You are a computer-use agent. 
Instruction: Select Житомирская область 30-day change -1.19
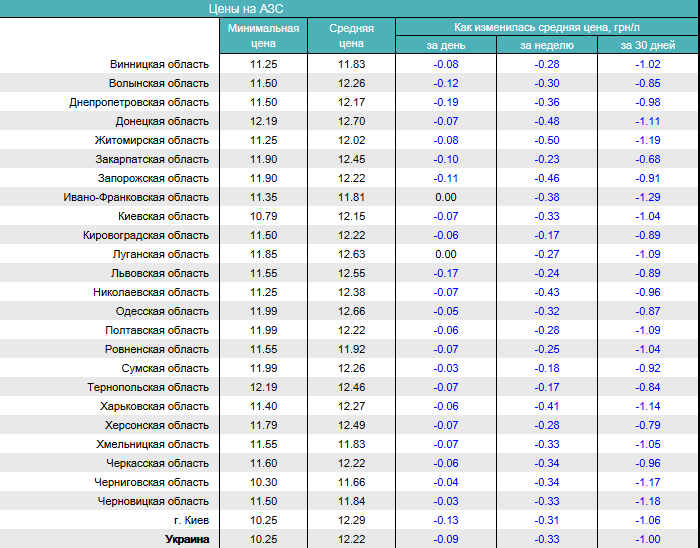click(647, 140)
